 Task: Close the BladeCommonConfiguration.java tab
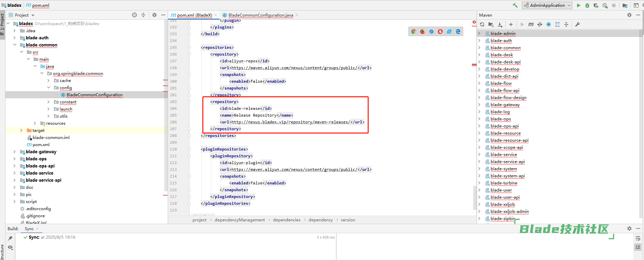[x=297, y=15]
